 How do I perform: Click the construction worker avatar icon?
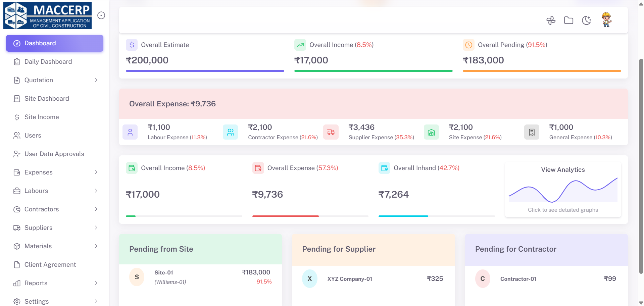606,19
